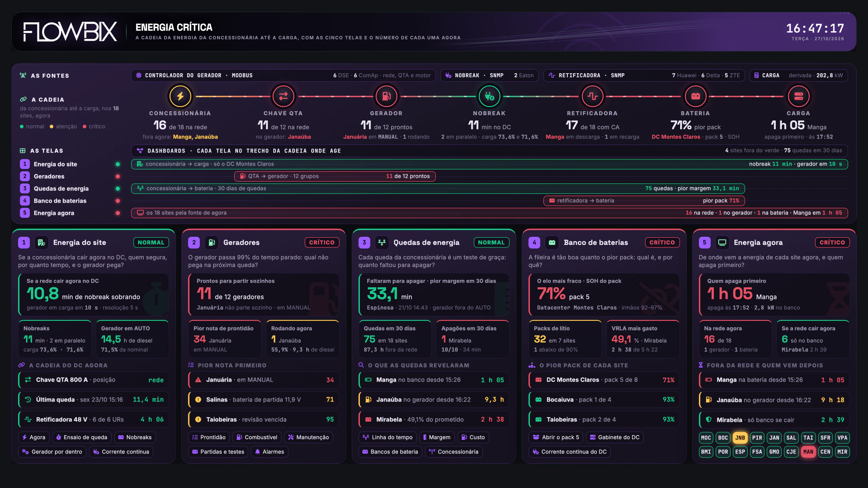
Task: Click the Chave QTA 800 A row
Action: (x=94, y=380)
